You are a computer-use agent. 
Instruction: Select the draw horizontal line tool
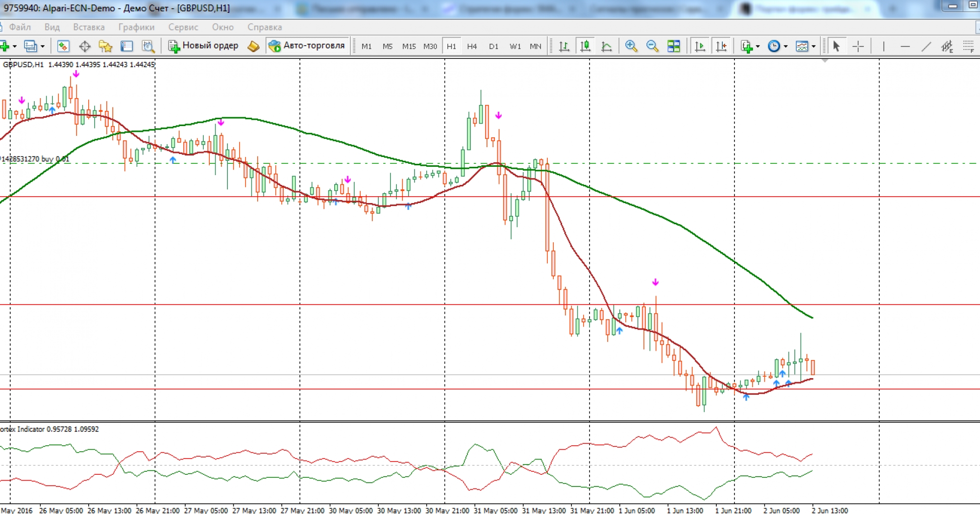905,47
